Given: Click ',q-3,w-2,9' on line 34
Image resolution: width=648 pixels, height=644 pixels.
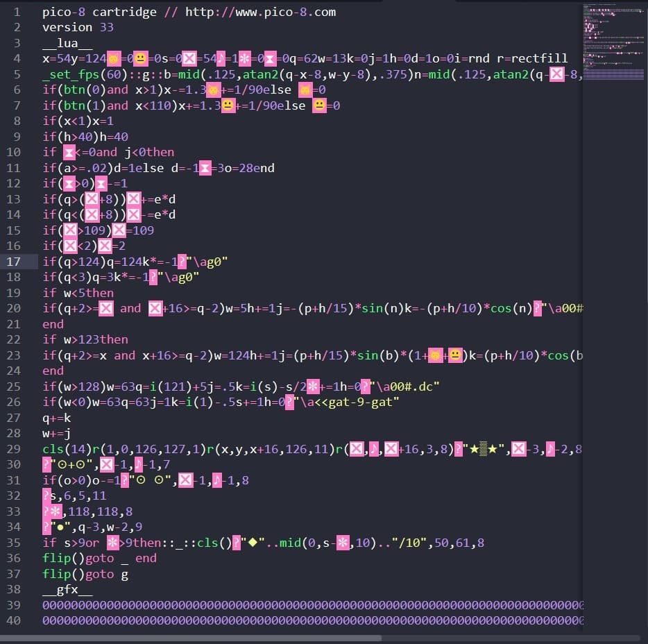Looking at the screenshot, I should [107, 527].
